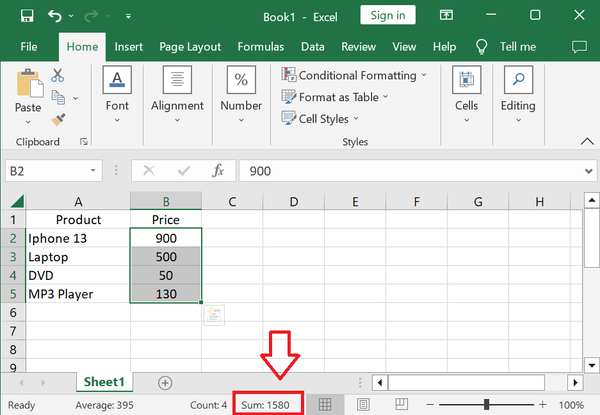Screen dimensions: 600x415
Task: Click horizontal scrollbar right arrow
Action: coord(575,382)
